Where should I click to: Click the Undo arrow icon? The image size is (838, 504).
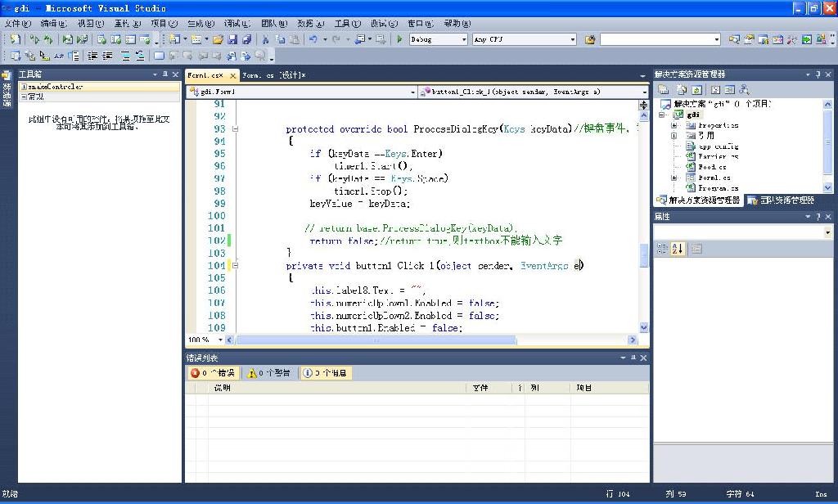(x=313, y=39)
